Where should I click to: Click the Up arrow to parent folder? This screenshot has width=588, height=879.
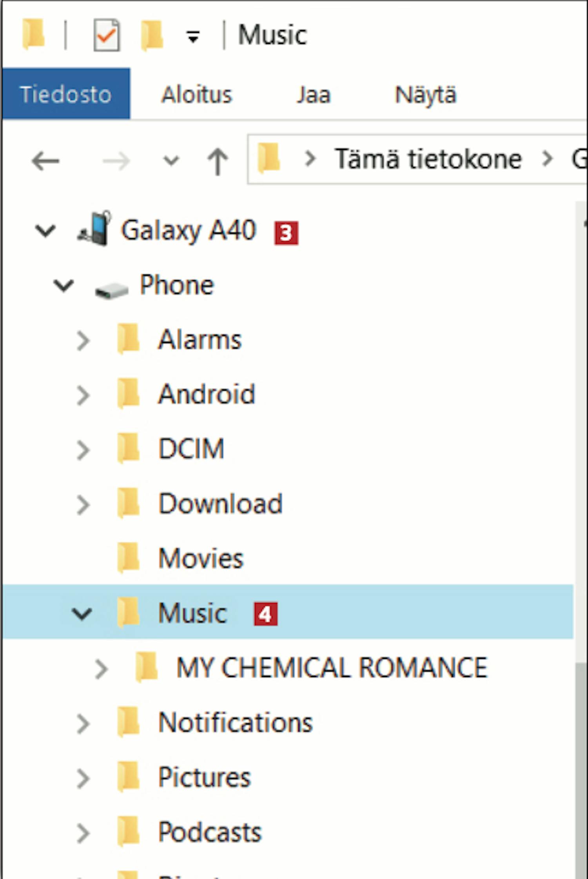(218, 160)
